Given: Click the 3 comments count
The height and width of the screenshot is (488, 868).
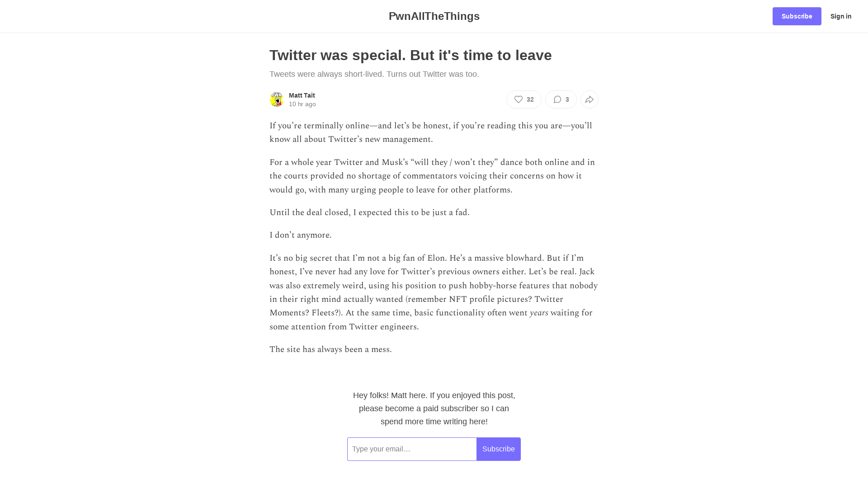Looking at the screenshot, I should [567, 99].
